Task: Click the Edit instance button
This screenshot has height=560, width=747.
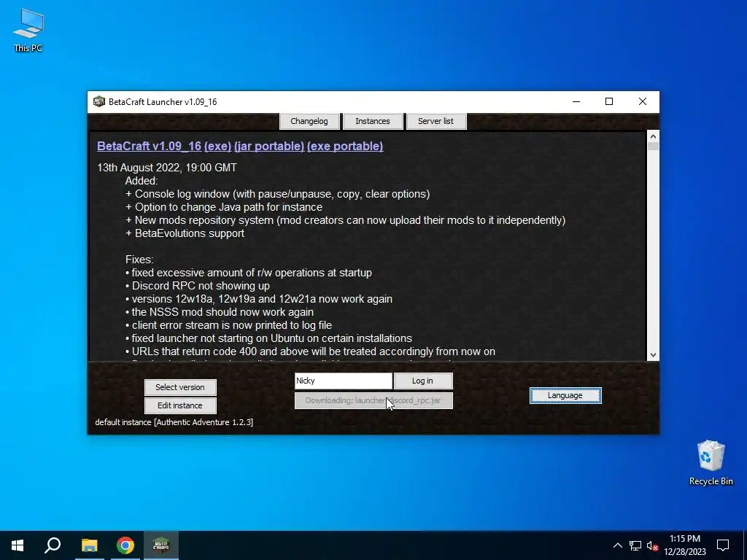Action: pos(180,405)
